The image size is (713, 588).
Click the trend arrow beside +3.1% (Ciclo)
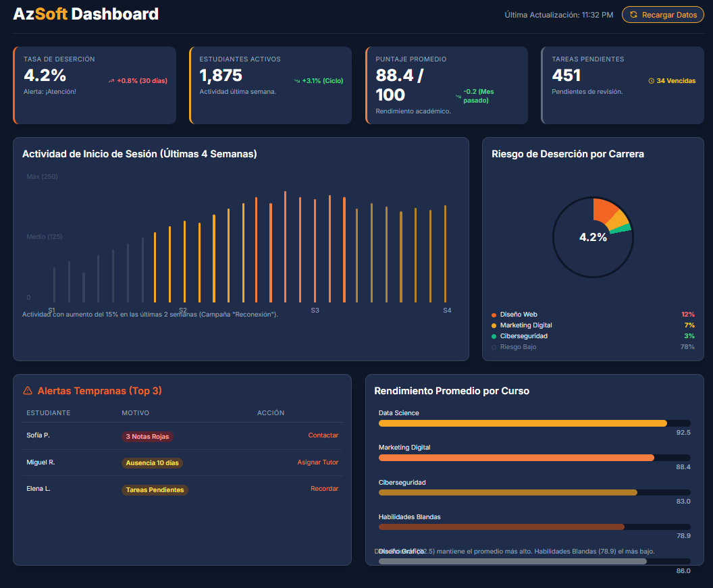pos(297,80)
